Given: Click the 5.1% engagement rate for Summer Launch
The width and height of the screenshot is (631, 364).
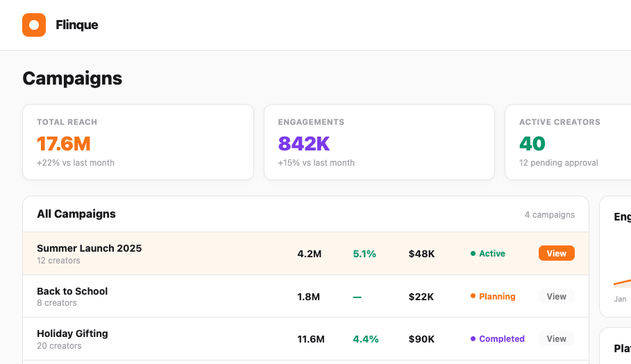Looking at the screenshot, I should pyautogui.click(x=364, y=254).
